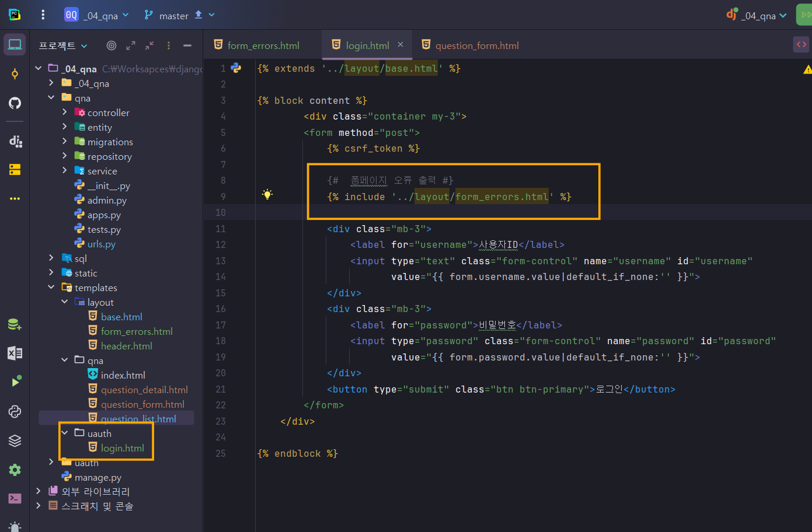Open project panel options menu
The height and width of the screenshot is (532, 812).
coord(169,45)
